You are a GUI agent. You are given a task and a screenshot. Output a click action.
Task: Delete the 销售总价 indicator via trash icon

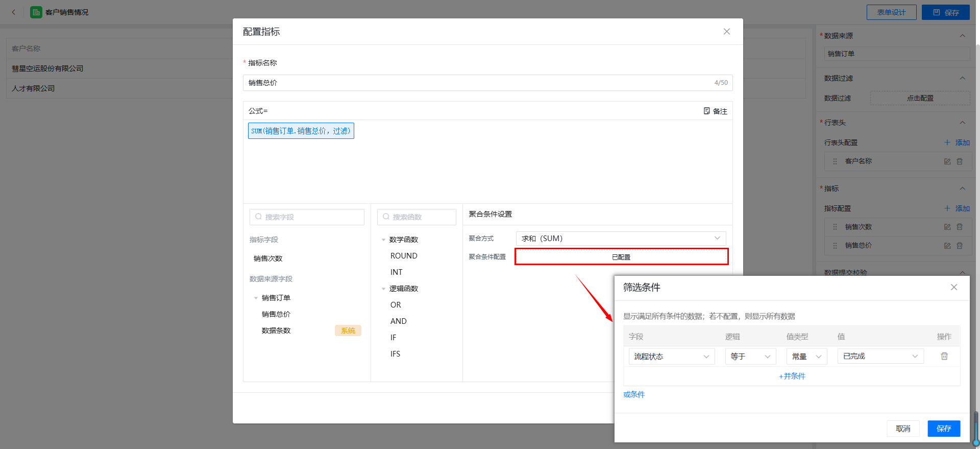[x=959, y=246]
